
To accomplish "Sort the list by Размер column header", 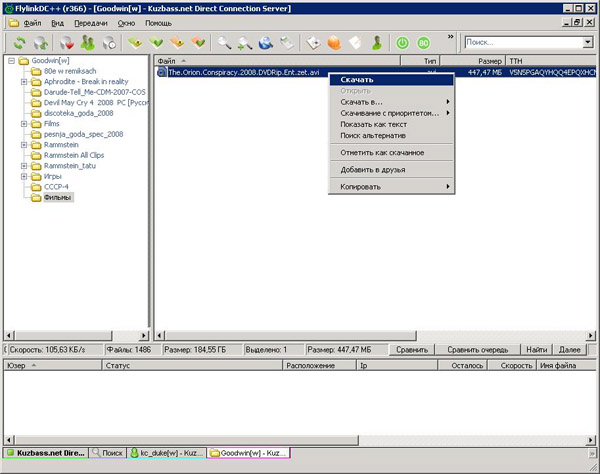I will [473, 61].
